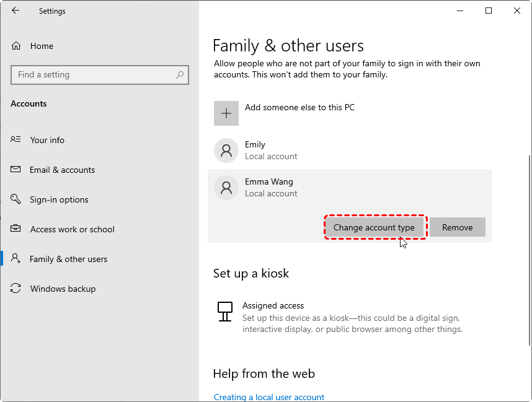Viewport: 532px width, 402px height.
Task: Select Emily's user avatar icon
Action: pos(226,151)
